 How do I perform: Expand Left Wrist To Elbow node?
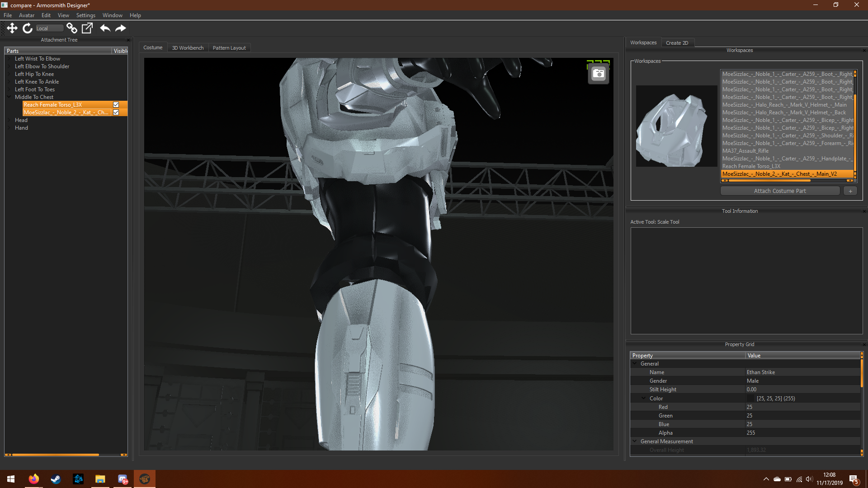(x=9, y=59)
